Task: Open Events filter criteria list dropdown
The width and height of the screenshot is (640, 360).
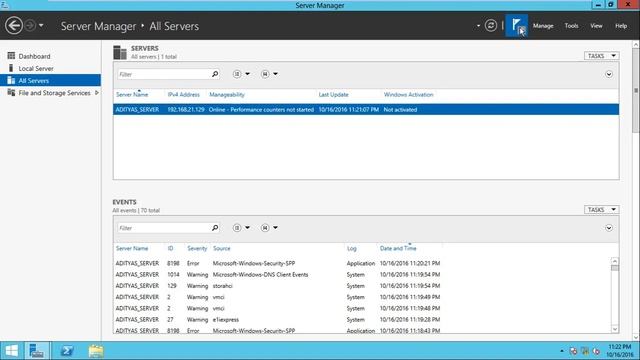Action: coord(241,228)
